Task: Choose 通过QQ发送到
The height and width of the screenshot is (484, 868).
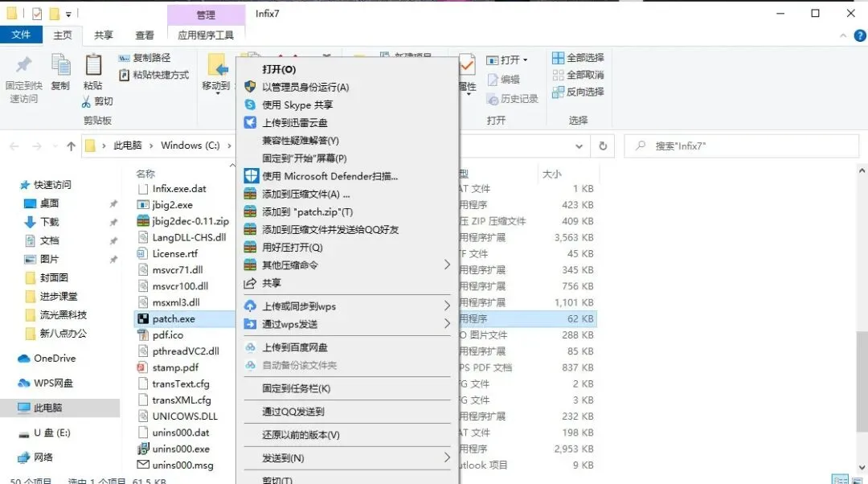Action: pyautogui.click(x=348, y=412)
